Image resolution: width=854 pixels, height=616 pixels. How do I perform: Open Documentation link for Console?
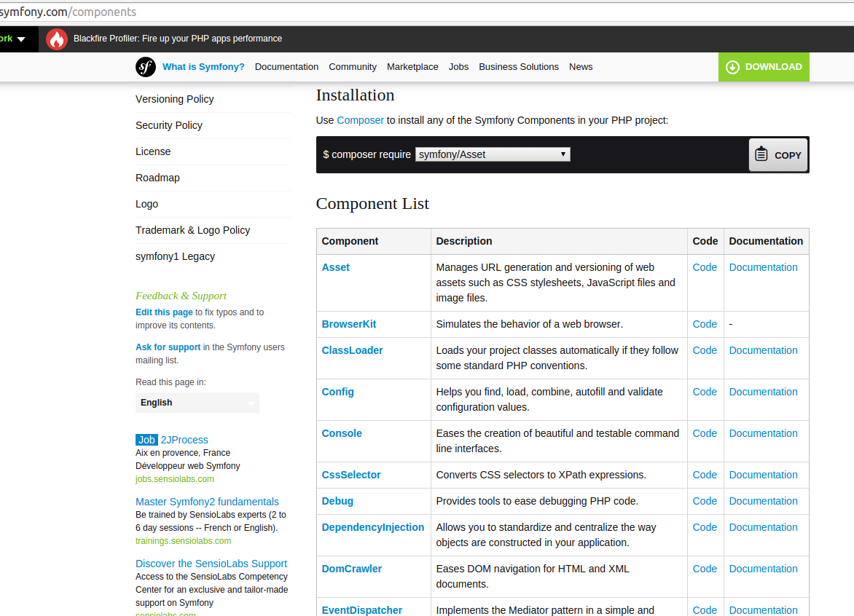pyautogui.click(x=763, y=433)
